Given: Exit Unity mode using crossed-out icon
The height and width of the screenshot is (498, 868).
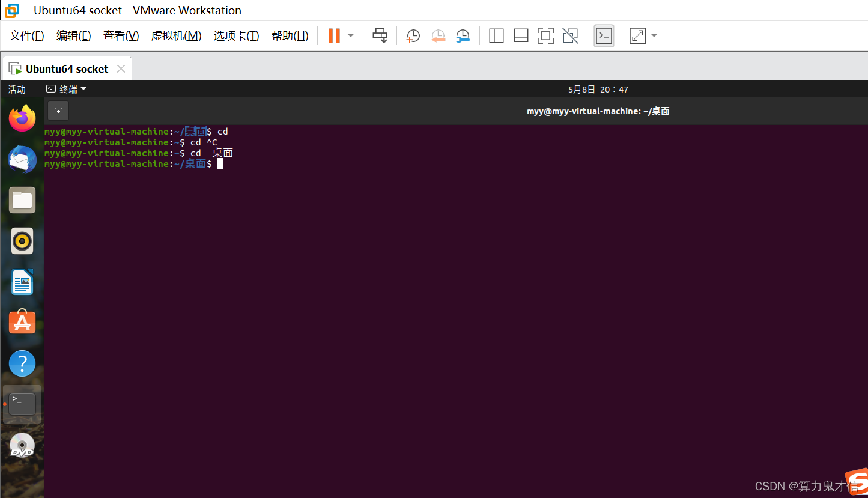Looking at the screenshot, I should click(x=569, y=35).
